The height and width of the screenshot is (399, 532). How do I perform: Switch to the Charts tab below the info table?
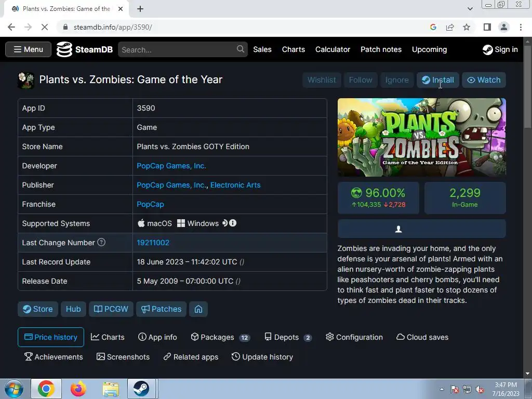point(108,337)
